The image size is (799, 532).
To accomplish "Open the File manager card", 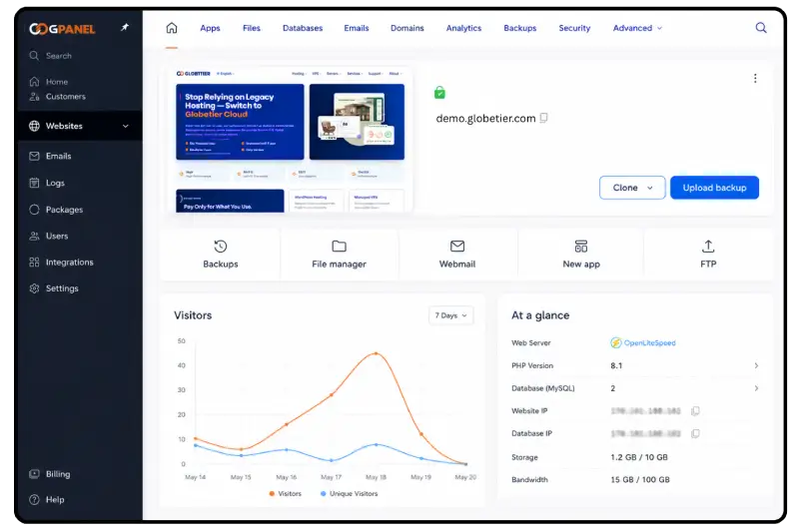I will click(339, 255).
